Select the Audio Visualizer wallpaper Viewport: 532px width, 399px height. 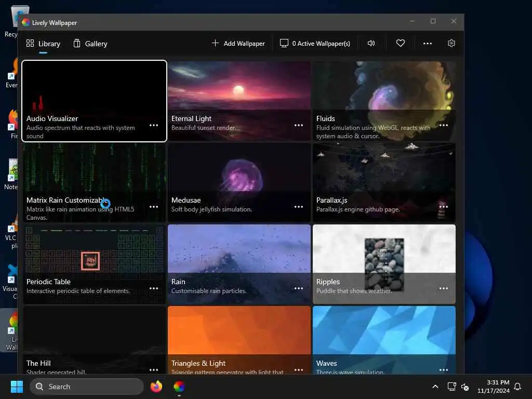[x=95, y=101]
